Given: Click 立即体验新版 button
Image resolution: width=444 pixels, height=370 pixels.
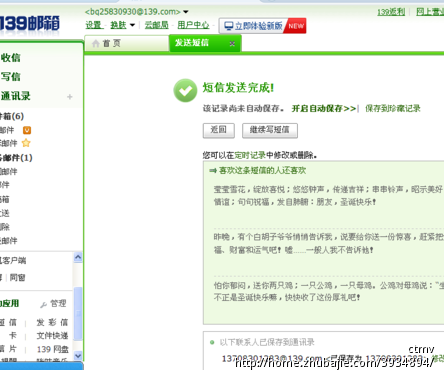Looking at the screenshot, I should click(x=262, y=26).
